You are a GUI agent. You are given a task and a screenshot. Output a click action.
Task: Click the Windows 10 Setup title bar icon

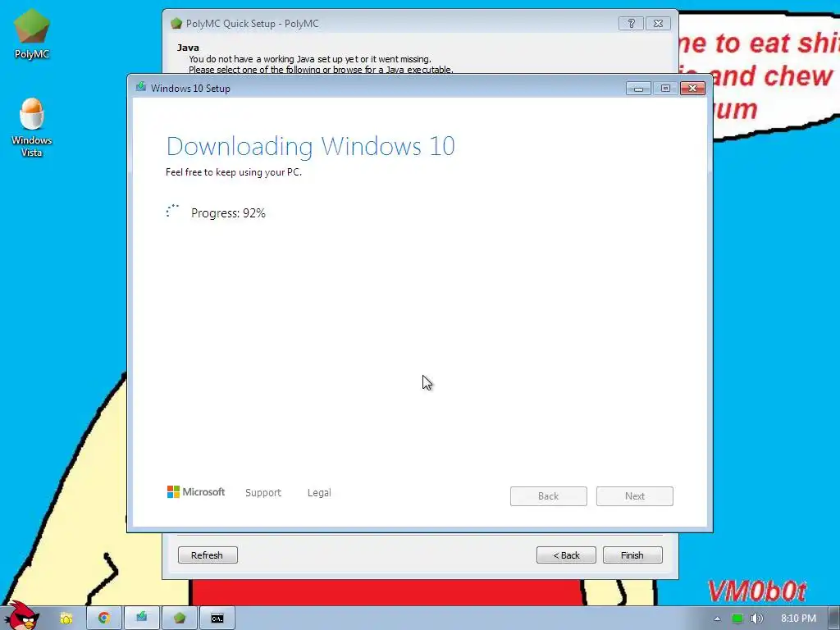(141, 87)
